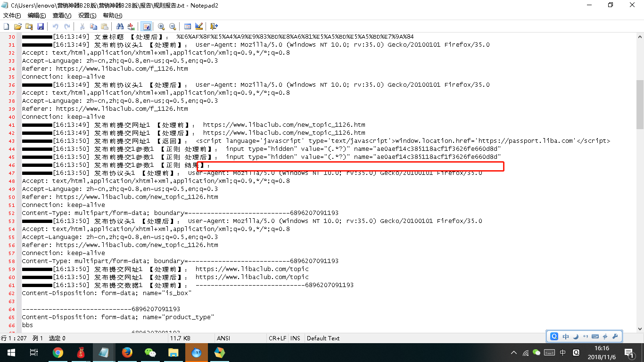
Task: Click the Windows Start button
Action: click(11, 352)
